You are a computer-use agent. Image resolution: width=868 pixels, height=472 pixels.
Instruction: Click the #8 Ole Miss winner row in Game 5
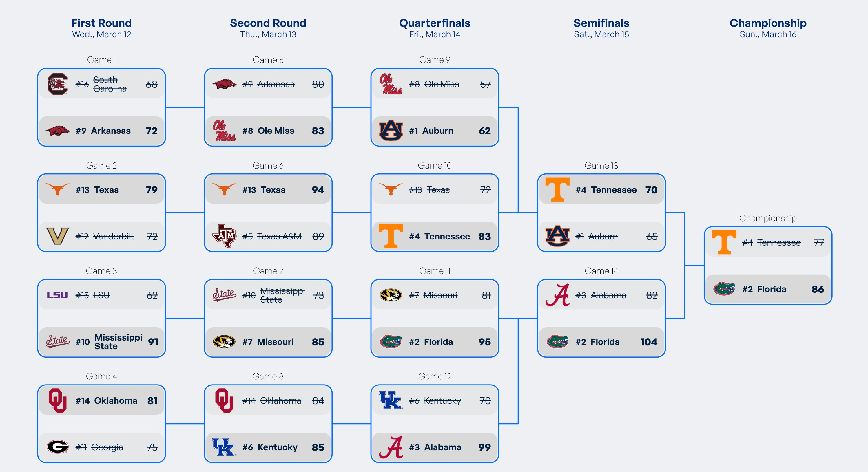[x=268, y=131]
